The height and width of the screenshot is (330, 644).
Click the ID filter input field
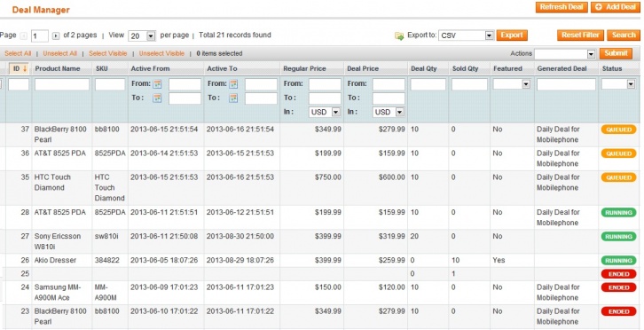tap(19, 84)
